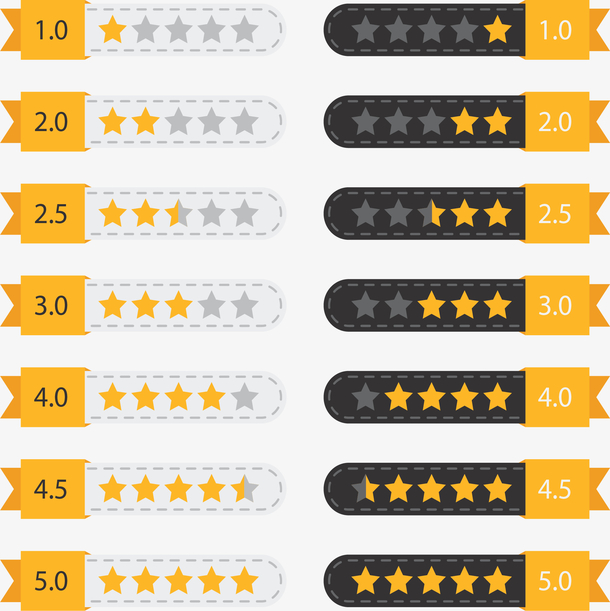Select the rightmost star in the dark 5.0 bar

coord(497,581)
